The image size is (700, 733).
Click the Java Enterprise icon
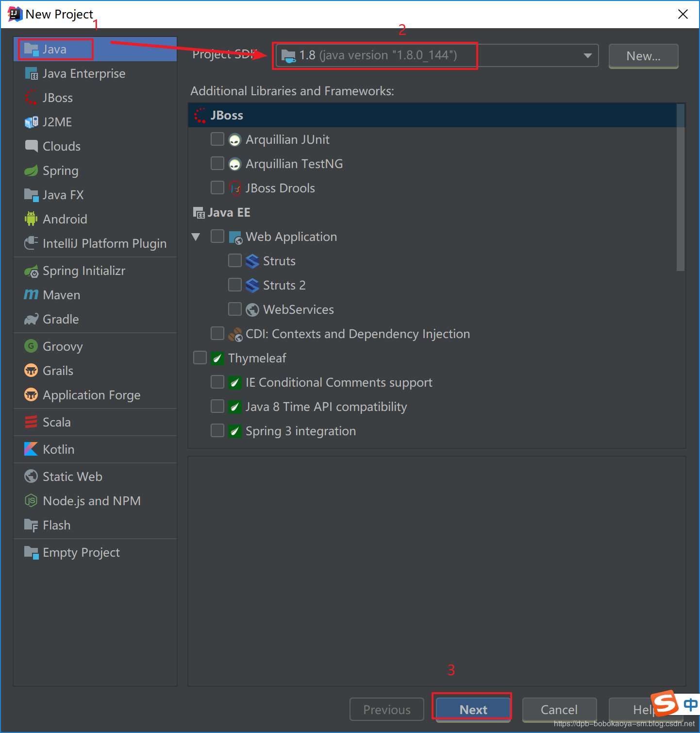click(31, 73)
